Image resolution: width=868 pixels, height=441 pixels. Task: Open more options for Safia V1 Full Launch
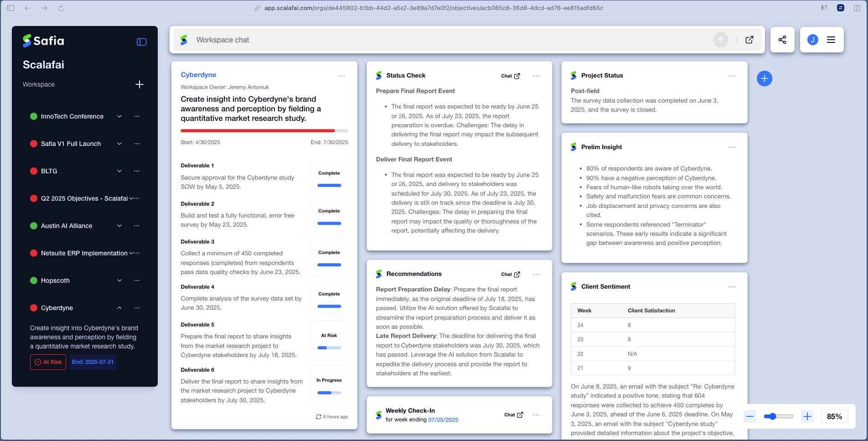pos(137,144)
